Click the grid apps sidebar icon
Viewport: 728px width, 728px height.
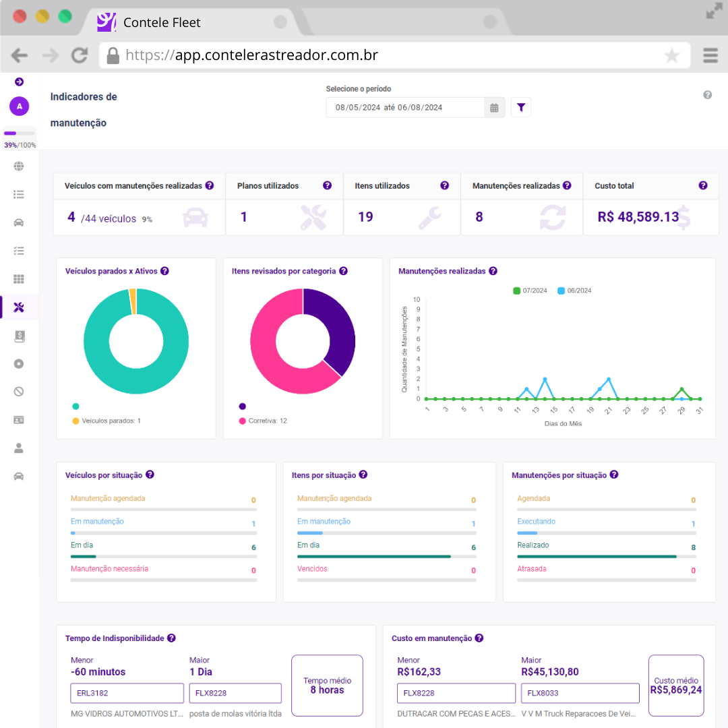tap(19, 279)
